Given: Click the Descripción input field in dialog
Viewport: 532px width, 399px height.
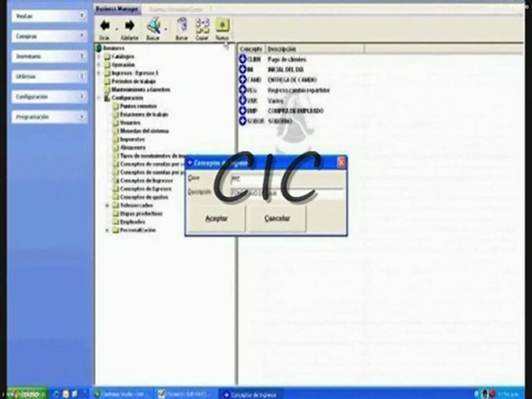Looking at the screenshot, I should pos(287,193).
